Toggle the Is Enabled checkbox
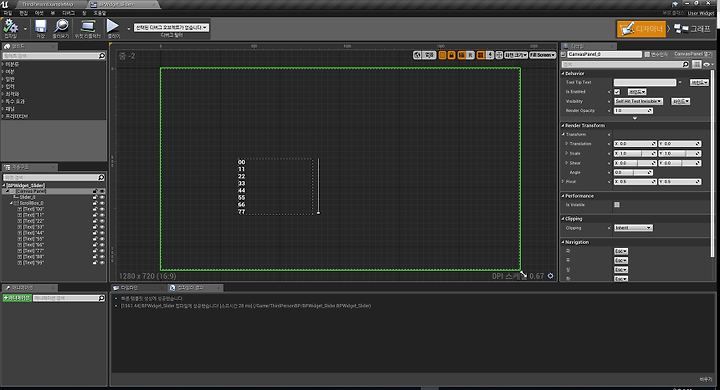 pos(617,92)
